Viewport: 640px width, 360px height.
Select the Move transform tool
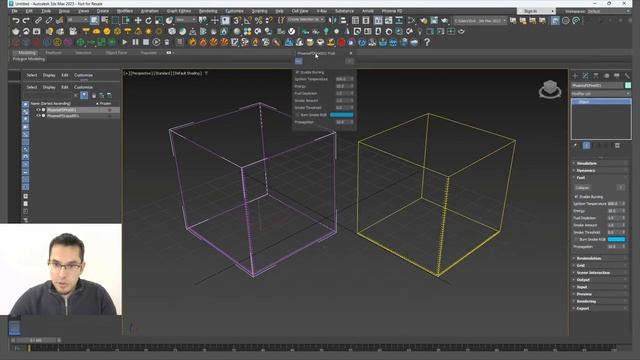(138, 20)
